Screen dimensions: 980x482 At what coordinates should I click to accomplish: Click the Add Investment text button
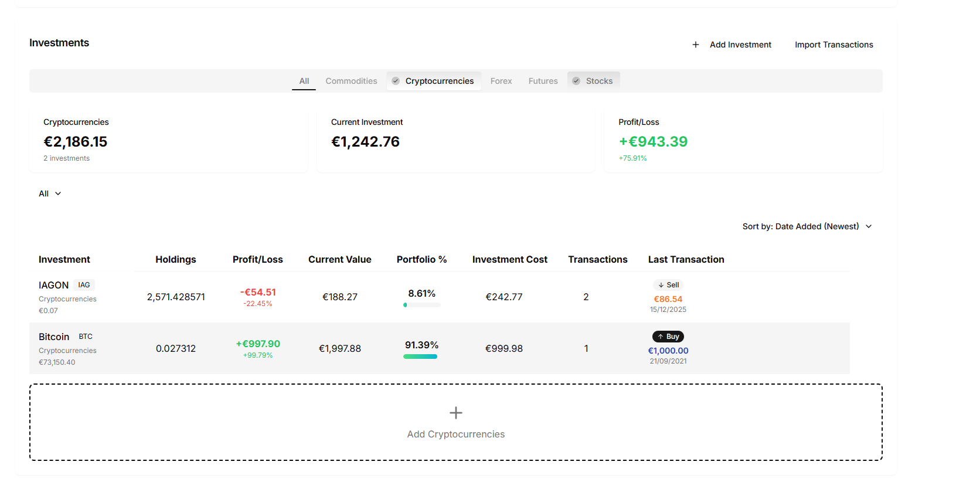740,45
